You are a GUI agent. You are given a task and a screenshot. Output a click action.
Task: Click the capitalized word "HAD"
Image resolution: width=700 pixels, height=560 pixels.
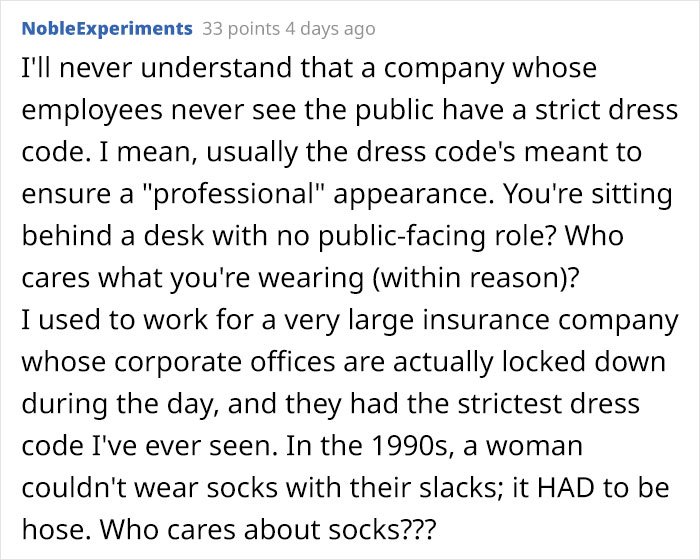[566, 487]
